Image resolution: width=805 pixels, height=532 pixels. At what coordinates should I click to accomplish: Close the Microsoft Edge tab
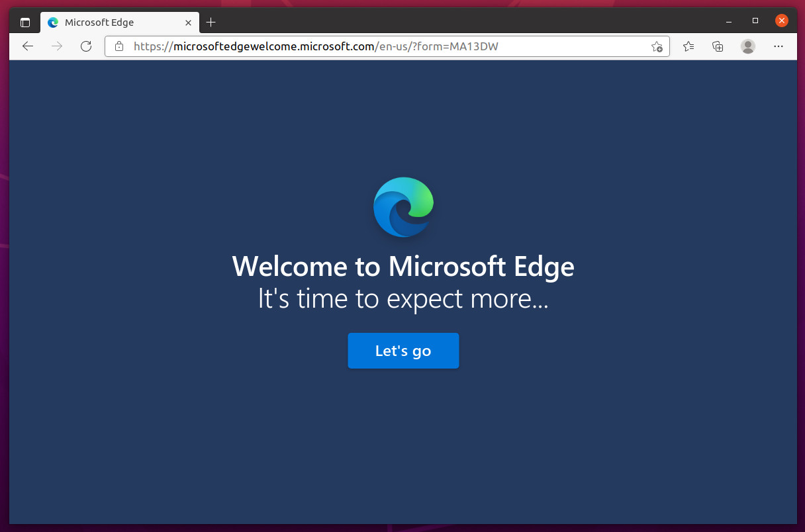(189, 22)
